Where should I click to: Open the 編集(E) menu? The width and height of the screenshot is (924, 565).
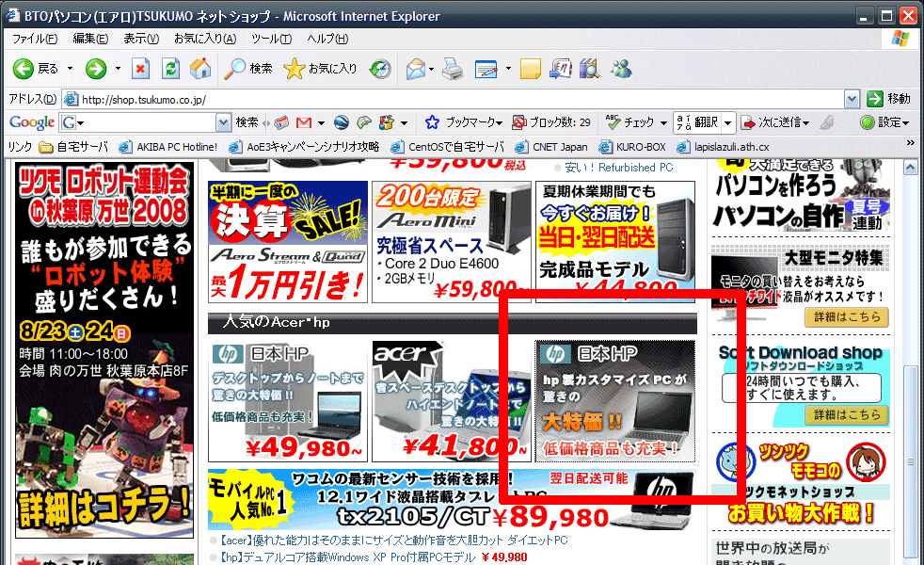(90, 39)
